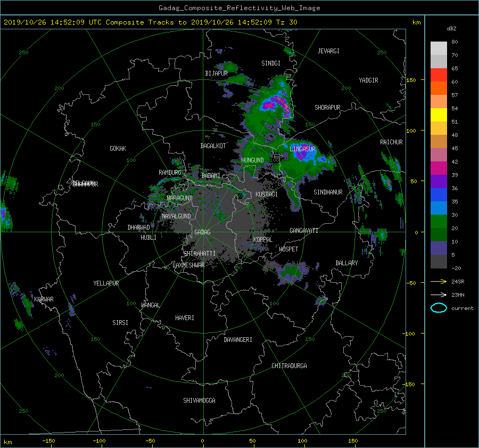Click the KARWAR city label

pyautogui.click(x=44, y=299)
